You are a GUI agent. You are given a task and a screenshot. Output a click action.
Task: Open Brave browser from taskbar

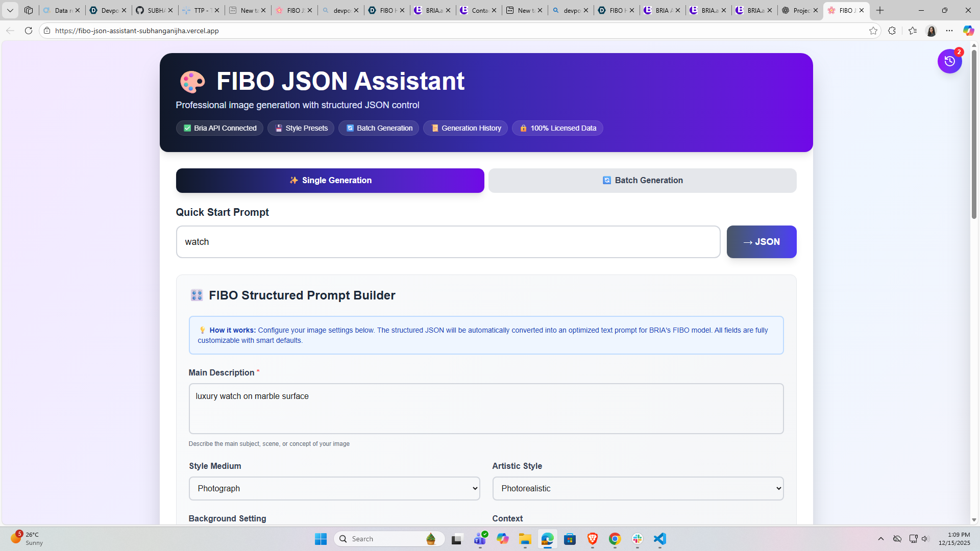593,539
